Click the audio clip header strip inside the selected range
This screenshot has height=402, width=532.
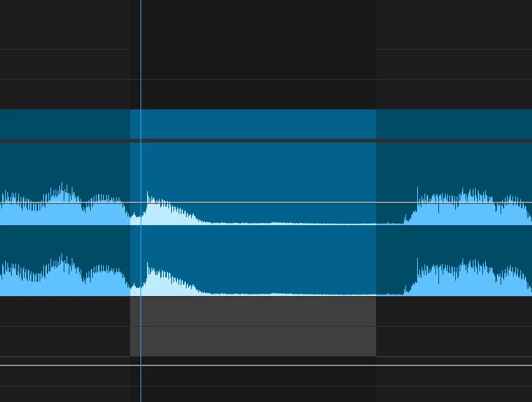253,124
